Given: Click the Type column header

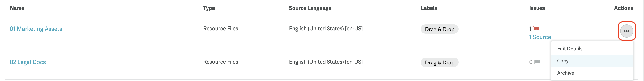Looking at the screenshot, I should pos(209,8).
